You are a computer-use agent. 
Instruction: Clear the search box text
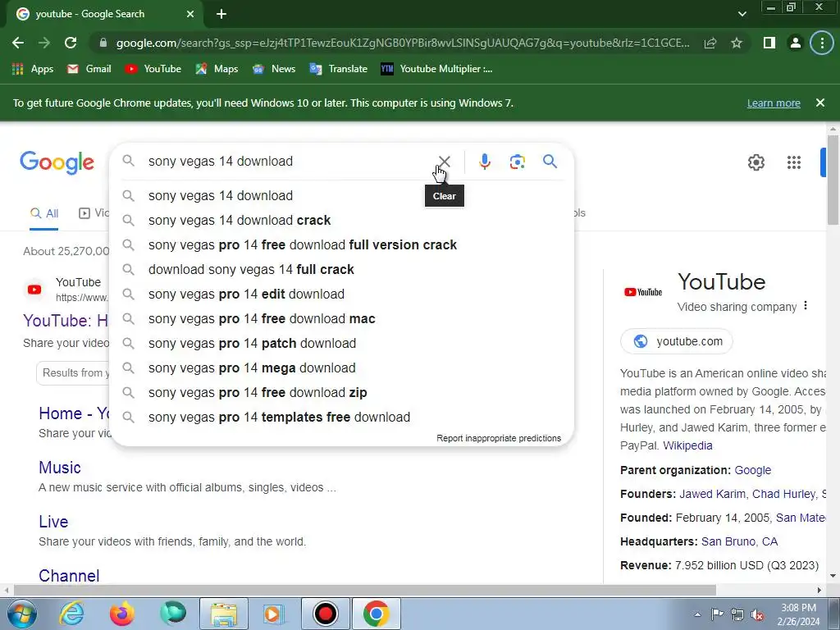pyautogui.click(x=444, y=162)
